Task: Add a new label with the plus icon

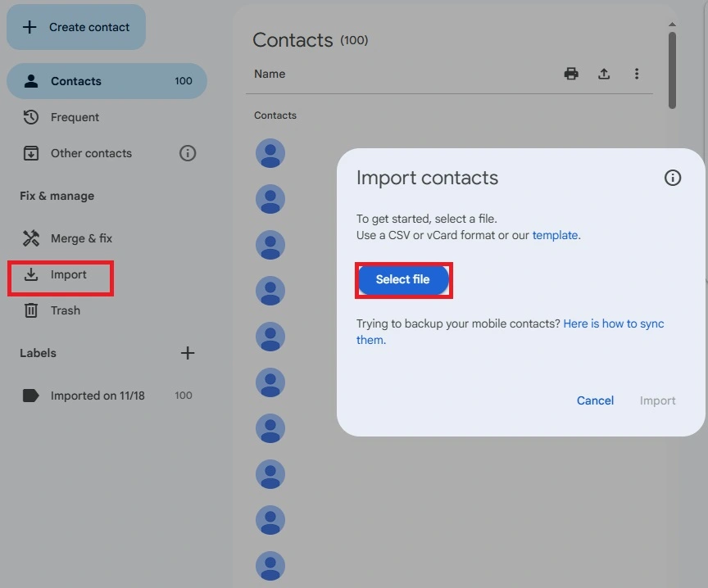Action: point(188,353)
